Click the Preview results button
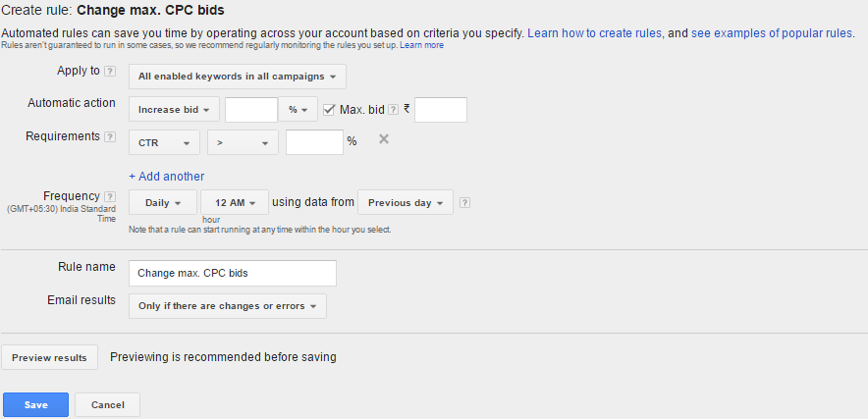Image resolution: width=868 pixels, height=419 pixels. (x=49, y=357)
